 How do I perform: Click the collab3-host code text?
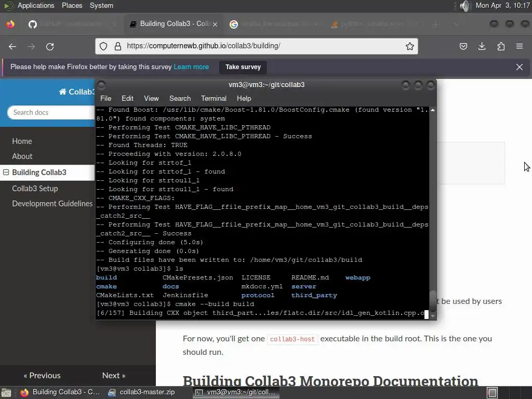[292, 339]
